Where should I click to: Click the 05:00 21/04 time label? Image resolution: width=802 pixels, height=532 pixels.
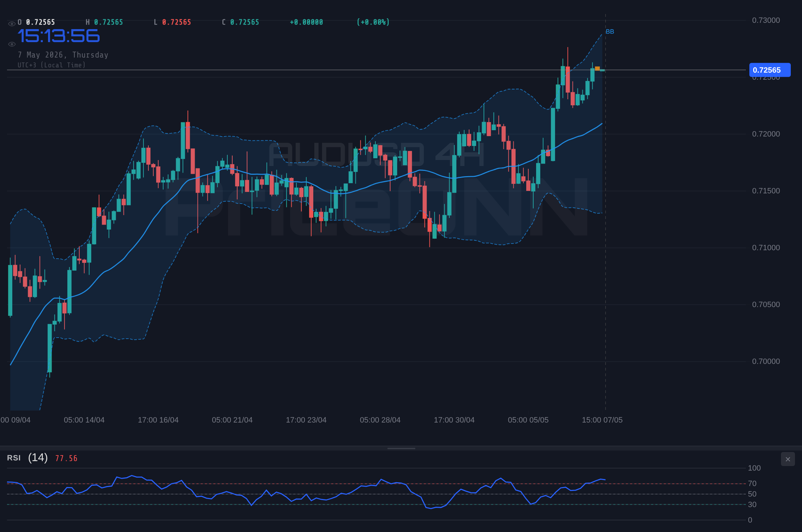click(232, 420)
